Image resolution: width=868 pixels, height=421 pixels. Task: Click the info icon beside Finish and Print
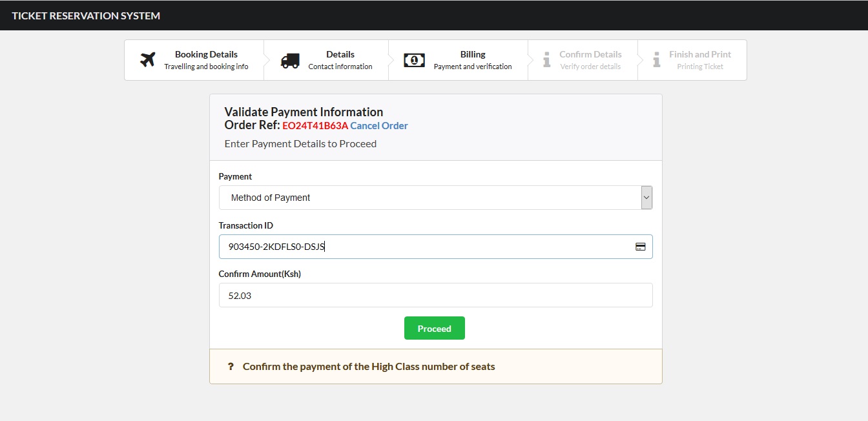tap(657, 60)
